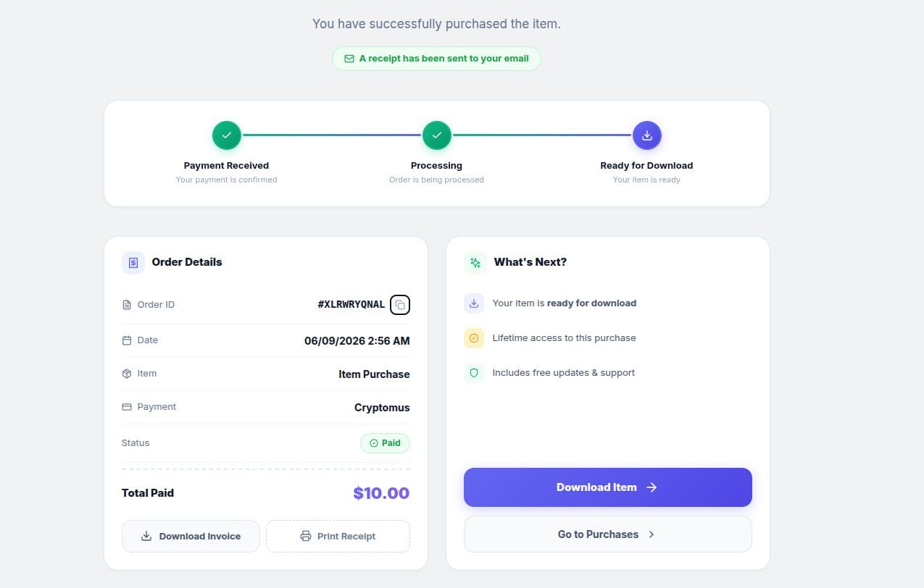Screen dimensions: 924x588
Task: Click the receipt sent to email notice
Action: point(436,59)
